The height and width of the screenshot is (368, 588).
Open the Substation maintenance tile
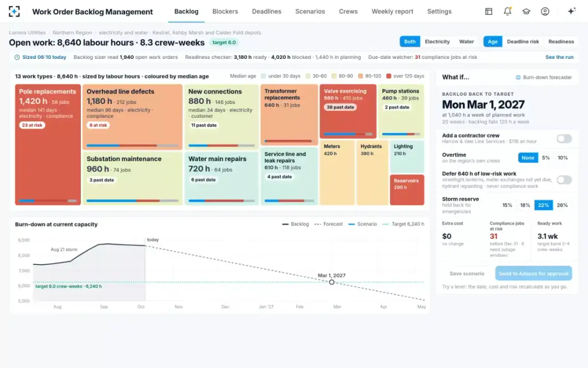tap(132, 178)
